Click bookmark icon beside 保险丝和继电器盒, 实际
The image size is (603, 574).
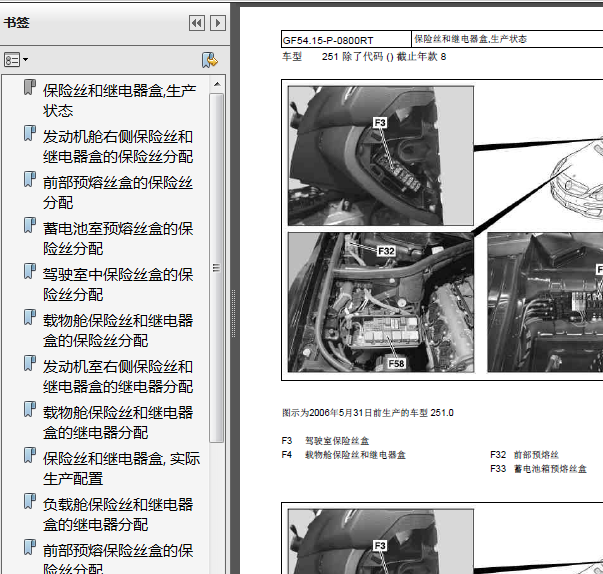click(30, 455)
